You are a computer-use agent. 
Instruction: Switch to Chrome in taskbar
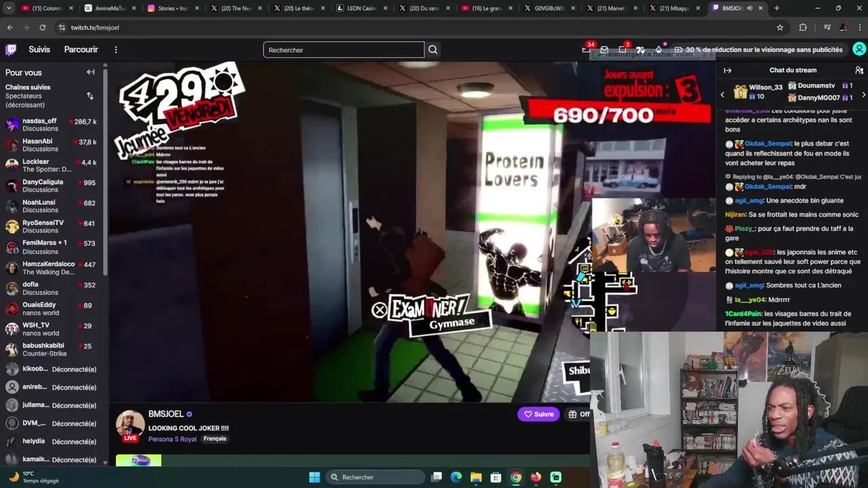click(x=516, y=477)
